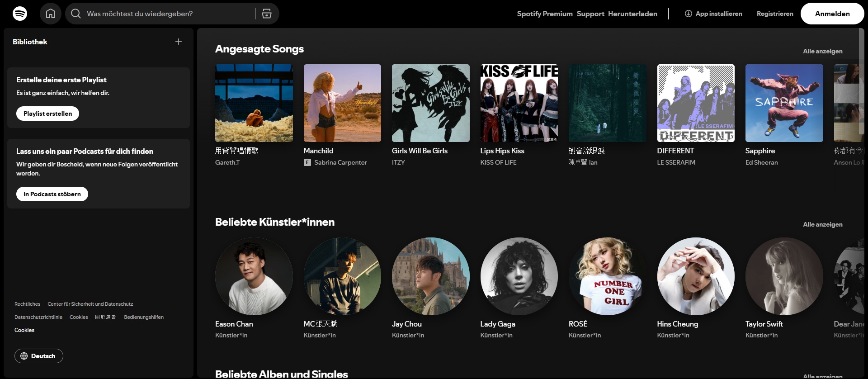Open the Support link
Image resolution: width=868 pixels, height=379 pixels.
pos(590,14)
